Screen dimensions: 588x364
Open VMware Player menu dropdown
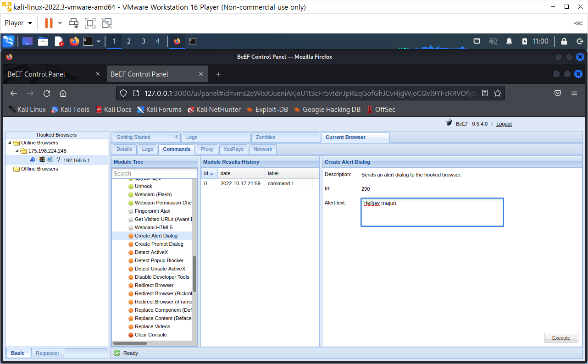tap(18, 23)
